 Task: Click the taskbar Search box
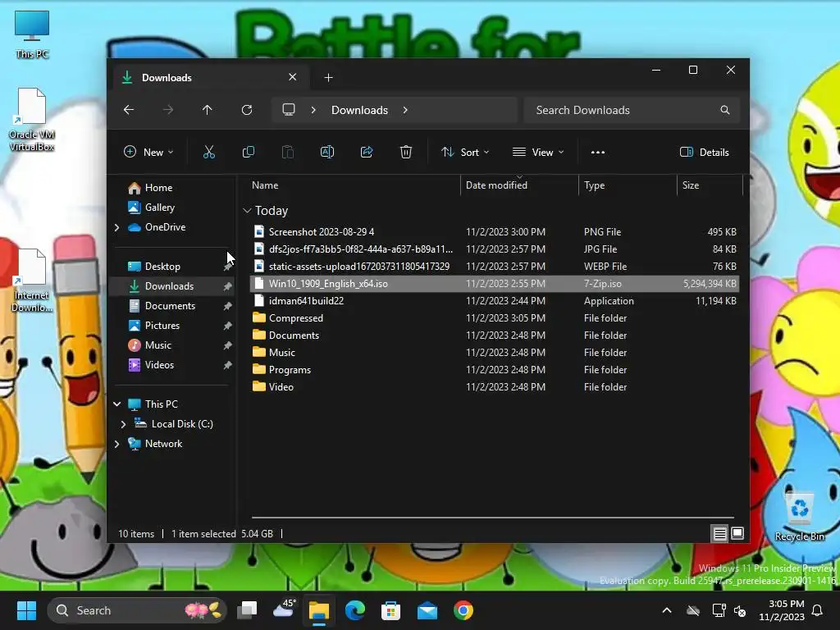137,610
